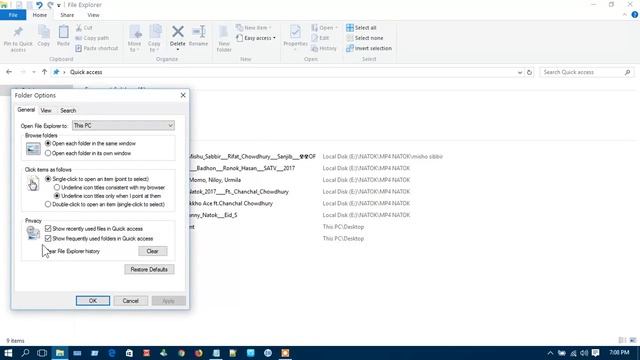This screenshot has width=640, height=360.
Task: Open recent locations dropdown arrow
Action: tap(33, 72)
